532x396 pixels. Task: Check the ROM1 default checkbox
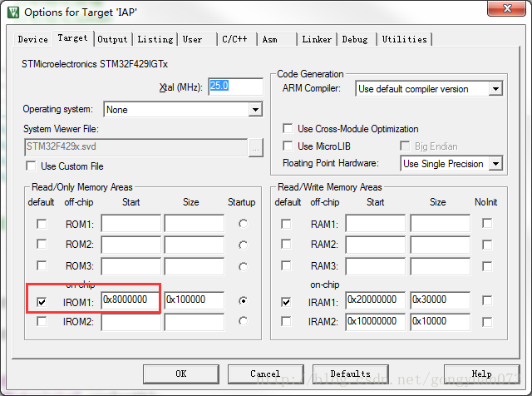42,224
